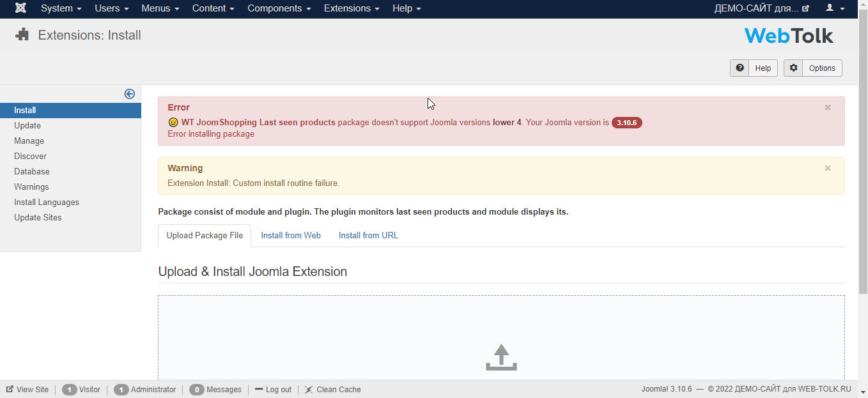868x398 pixels.
Task: Switch to Install from Web tab
Action: coord(291,236)
